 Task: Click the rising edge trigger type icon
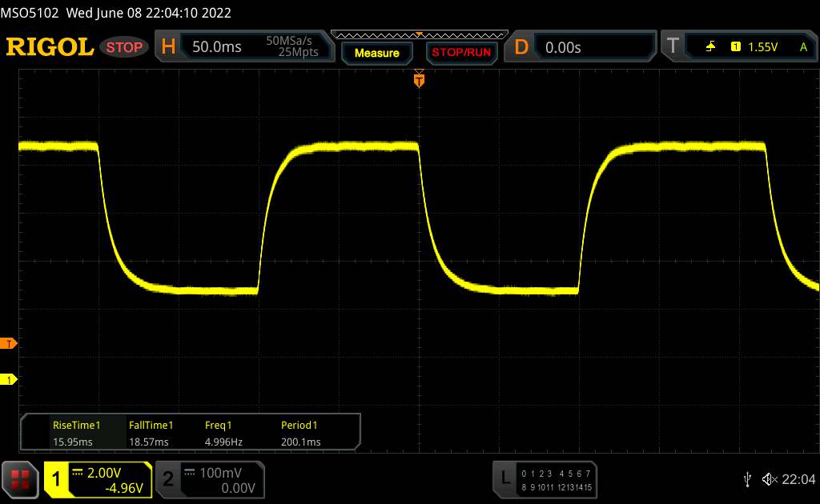(710, 47)
